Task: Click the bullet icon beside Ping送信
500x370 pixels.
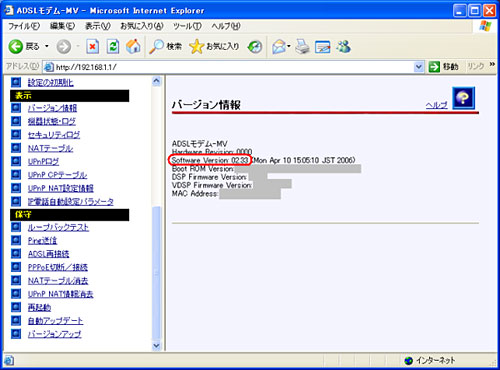Action: coord(16,240)
